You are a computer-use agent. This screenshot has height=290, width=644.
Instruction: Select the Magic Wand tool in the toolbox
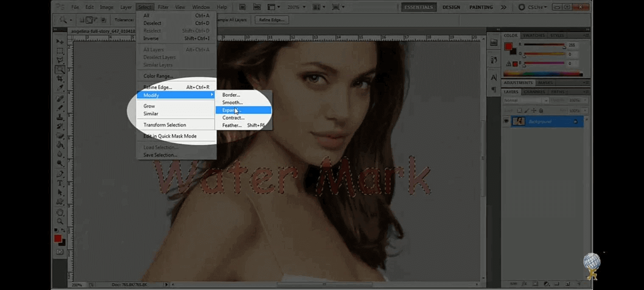[x=60, y=70]
